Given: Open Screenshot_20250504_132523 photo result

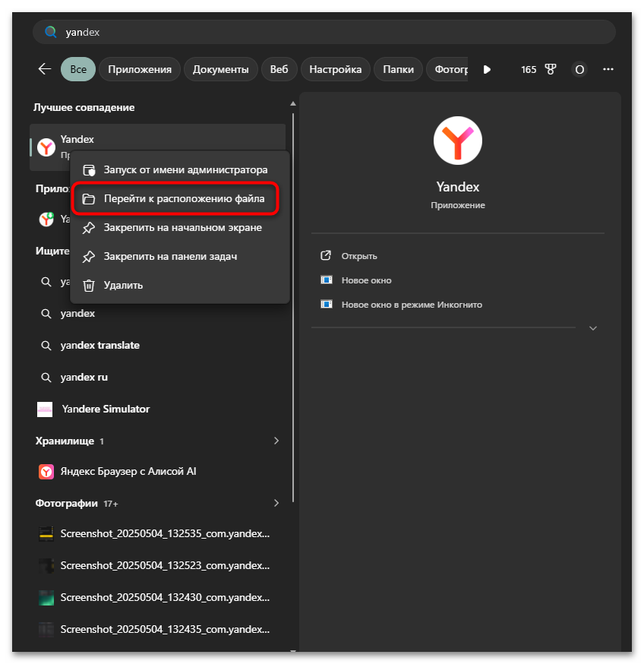Looking at the screenshot, I should pos(157,565).
